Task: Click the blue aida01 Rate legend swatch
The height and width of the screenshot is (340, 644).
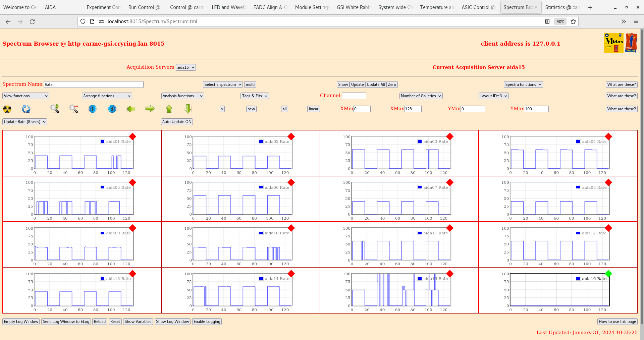Action: (103, 141)
